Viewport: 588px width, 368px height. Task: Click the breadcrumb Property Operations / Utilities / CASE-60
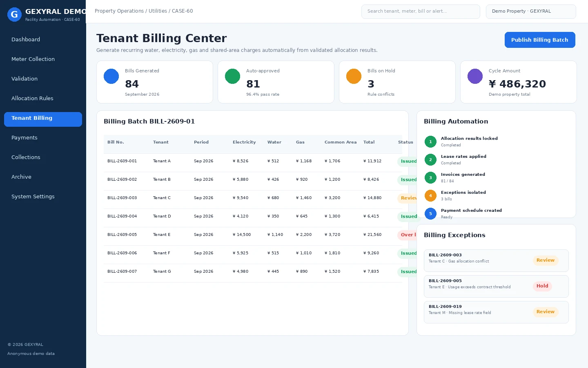144,11
